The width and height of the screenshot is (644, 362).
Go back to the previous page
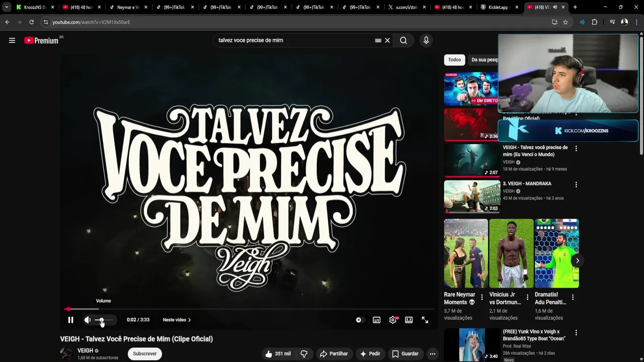[7, 22]
